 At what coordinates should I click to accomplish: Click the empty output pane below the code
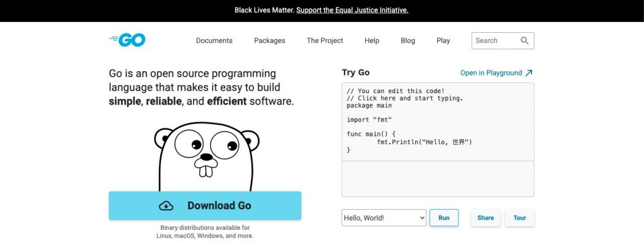point(438,179)
